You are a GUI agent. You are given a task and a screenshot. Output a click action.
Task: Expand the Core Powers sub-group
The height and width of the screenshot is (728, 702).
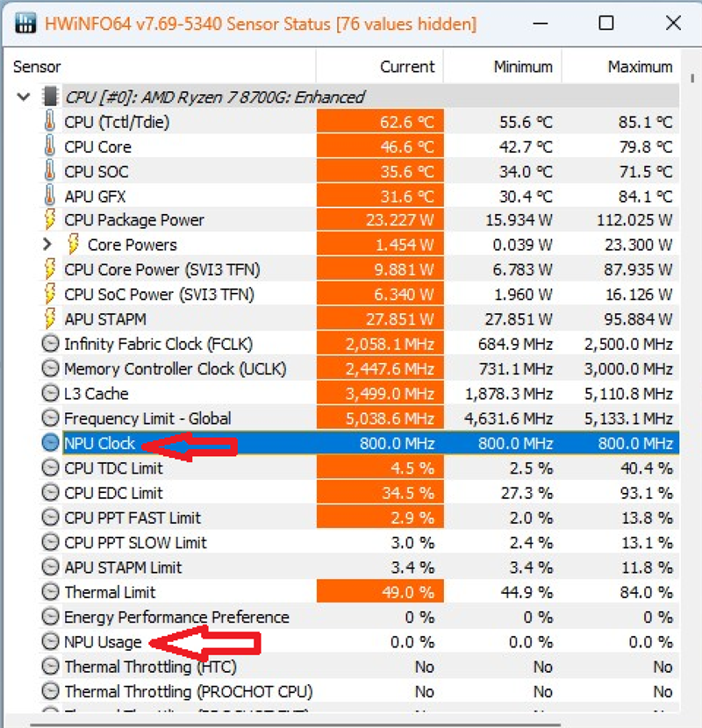(x=47, y=244)
